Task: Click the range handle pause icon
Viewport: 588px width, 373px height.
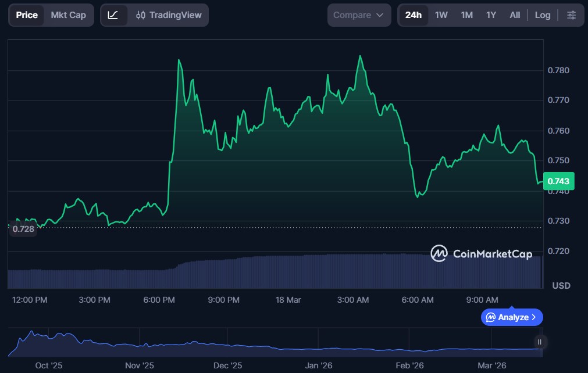Action: [540, 342]
